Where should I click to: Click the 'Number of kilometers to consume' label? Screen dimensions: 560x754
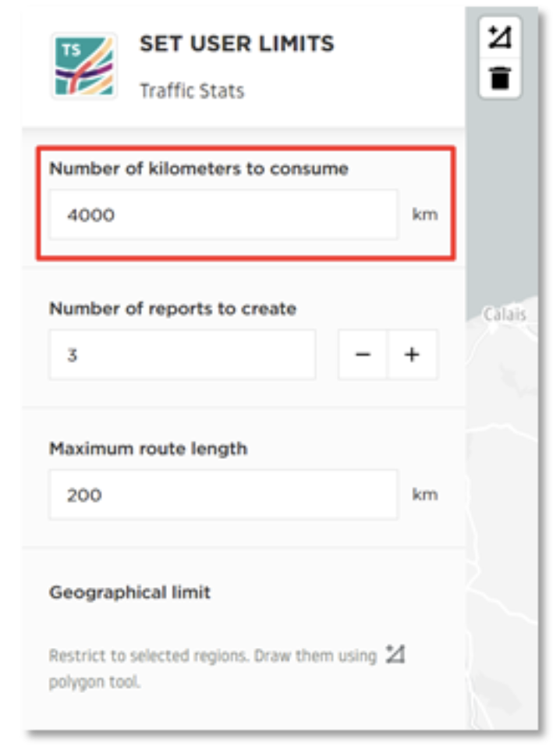point(199,169)
